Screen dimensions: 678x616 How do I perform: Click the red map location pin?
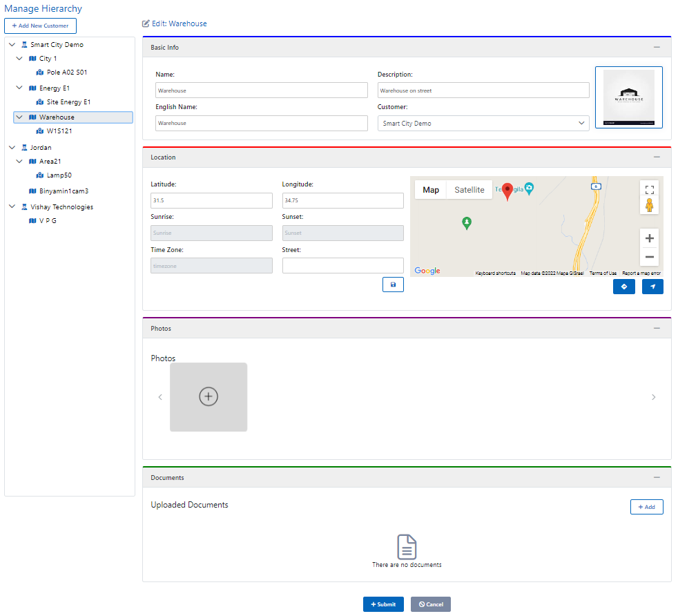click(507, 191)
